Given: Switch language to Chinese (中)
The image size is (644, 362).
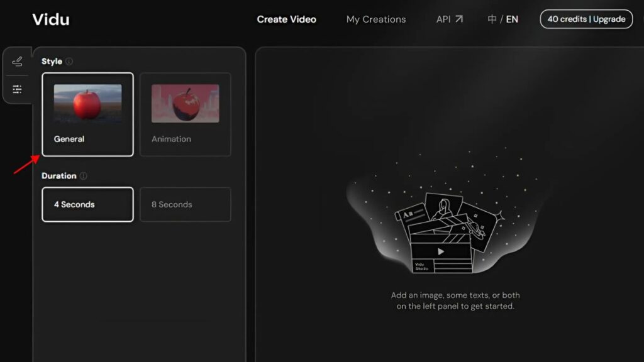Looking at the screenshot, I should [492, 19].
